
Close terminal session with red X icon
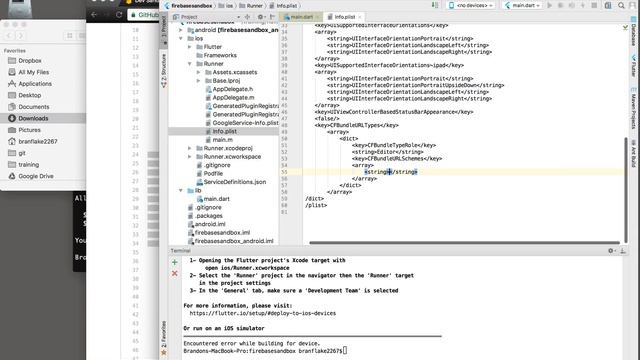[175, 273]
